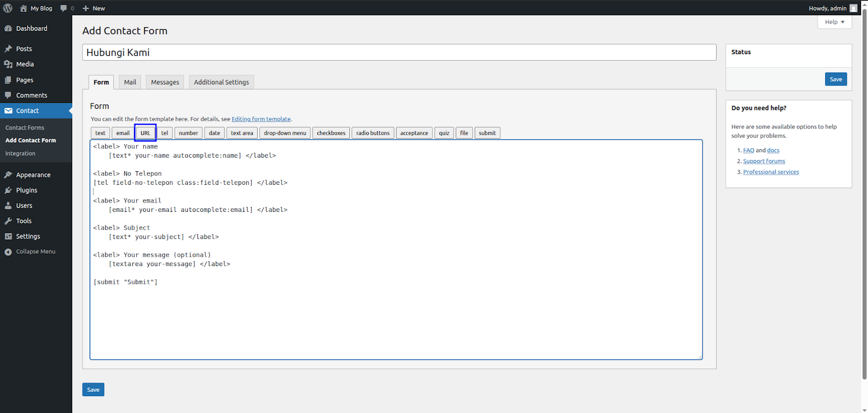Click the form title input field
Viewport: 868px width, 413px height.
coord(399,53)
